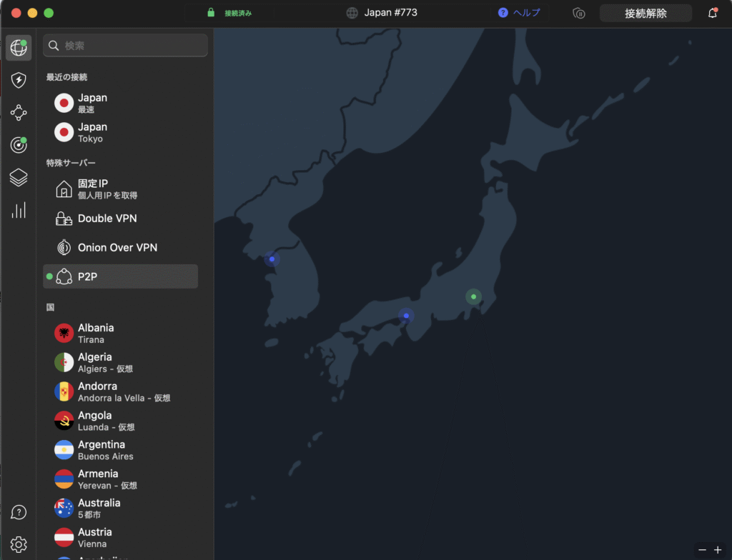
Task: Click the Armenia flag icon
Action: click(64, 479)
